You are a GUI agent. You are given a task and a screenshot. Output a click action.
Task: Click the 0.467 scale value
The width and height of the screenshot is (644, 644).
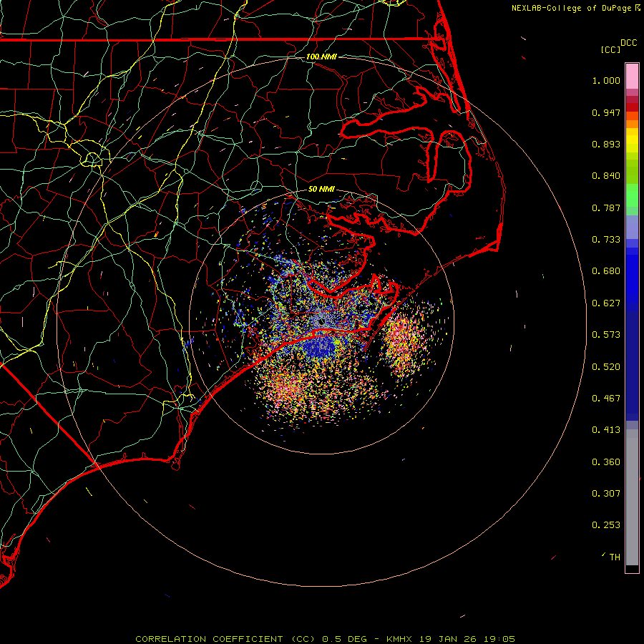(606, 399)
